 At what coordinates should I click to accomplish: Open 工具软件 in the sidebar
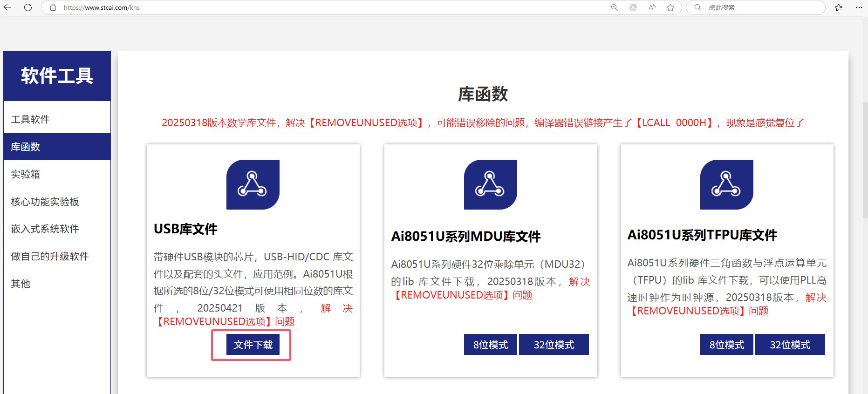57,119
